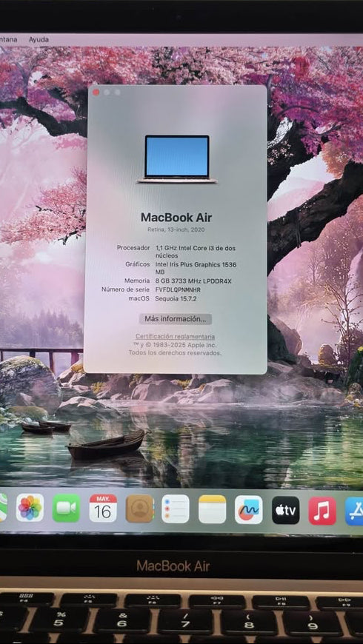Click the 1983-2025 Apple Inc. copyright text

click(175, 345)
